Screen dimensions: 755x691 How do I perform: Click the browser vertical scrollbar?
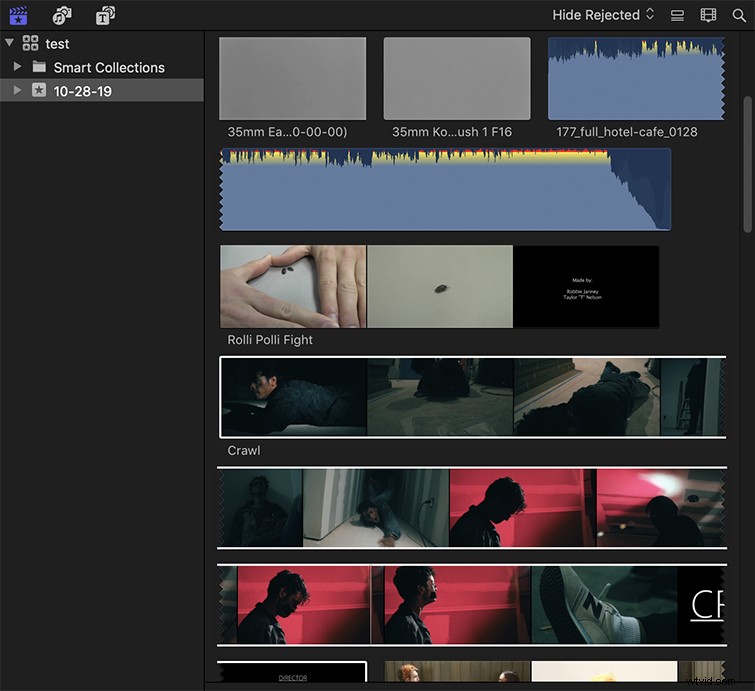pyautogui.click(x=747, y=165)
